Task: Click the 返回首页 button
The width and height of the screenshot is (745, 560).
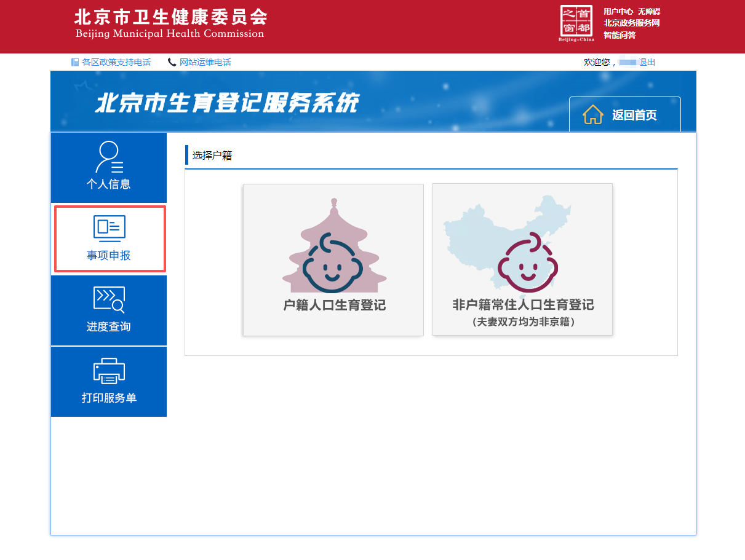Action: click(x=624, y=114)
